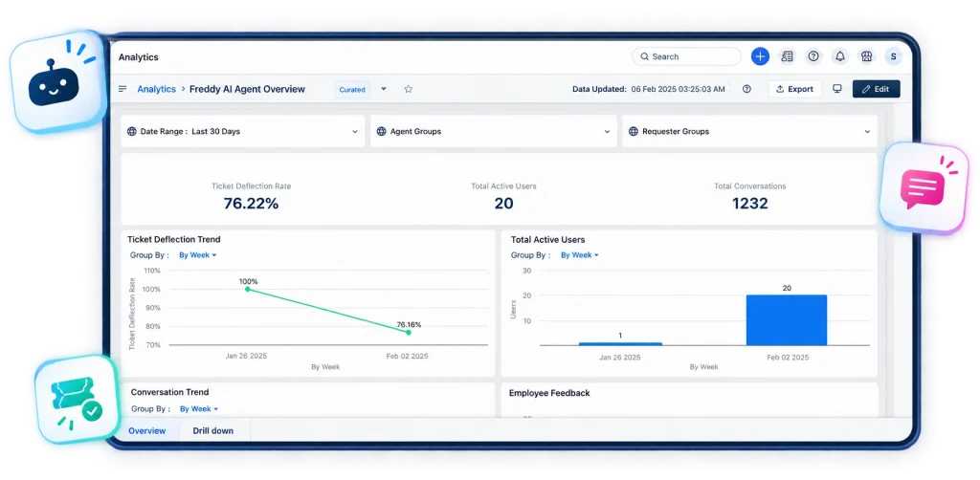Open the help question mark icon in top bar
The width and height of the screenshot is (980, 480).
coord(813,56)
